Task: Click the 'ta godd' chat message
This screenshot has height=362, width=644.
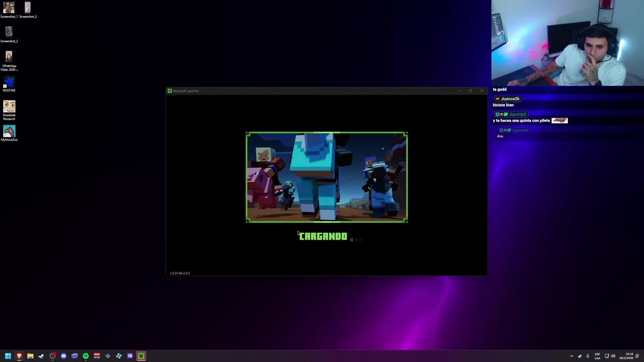Action: click(500, 89)
